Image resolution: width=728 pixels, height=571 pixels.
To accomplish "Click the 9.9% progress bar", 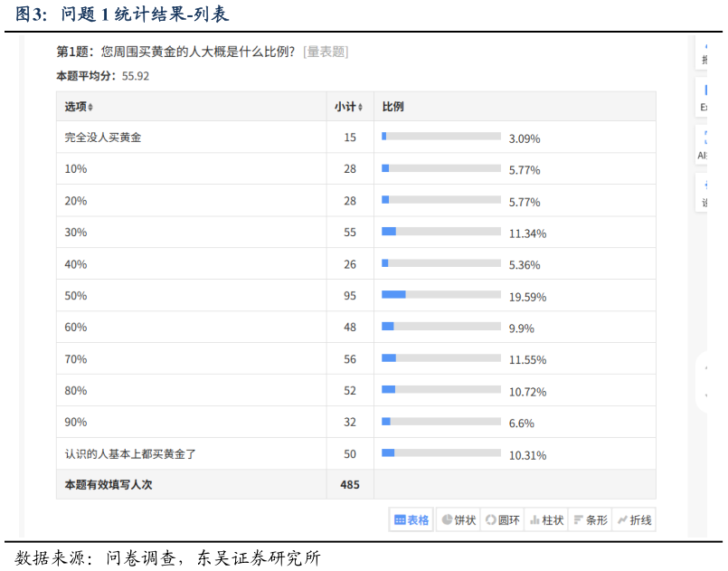I will (441, 326).
